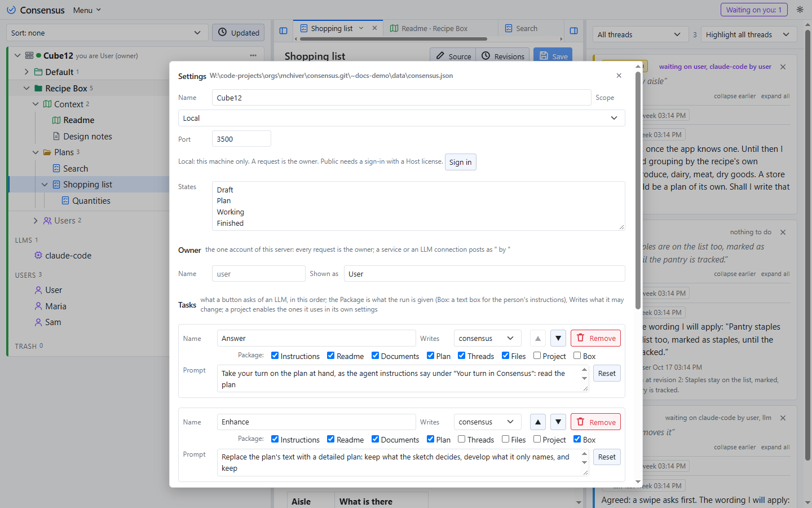Move the Answer task down with arrow
This screenshot has height=508, width=812.
point(558,338)
